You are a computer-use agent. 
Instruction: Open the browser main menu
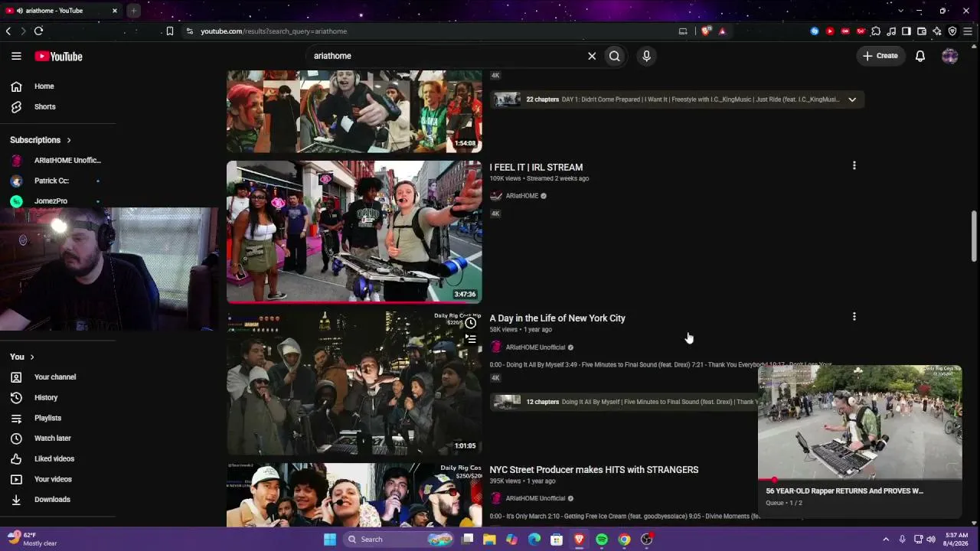[968, 31]
